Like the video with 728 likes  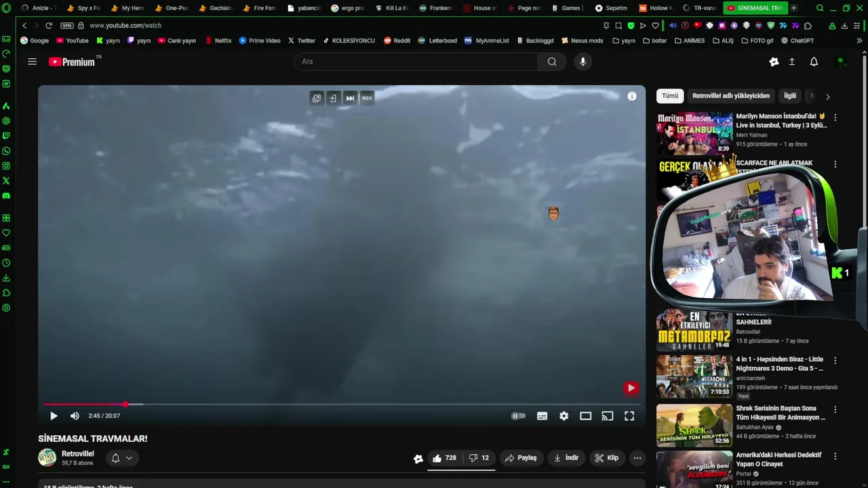445,458
